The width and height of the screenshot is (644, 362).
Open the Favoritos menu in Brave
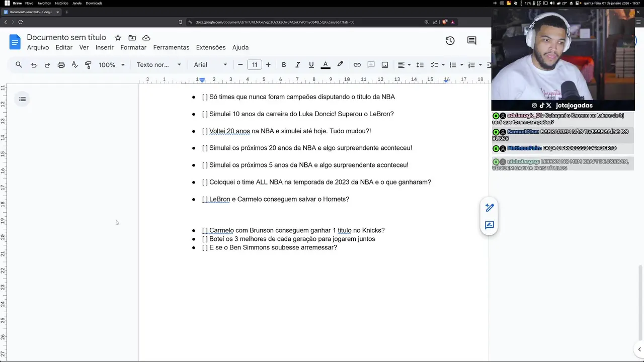coord(44,3)
